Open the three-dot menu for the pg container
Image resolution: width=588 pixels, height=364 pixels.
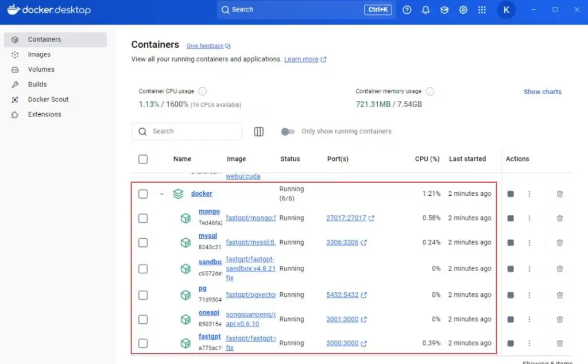529,295
